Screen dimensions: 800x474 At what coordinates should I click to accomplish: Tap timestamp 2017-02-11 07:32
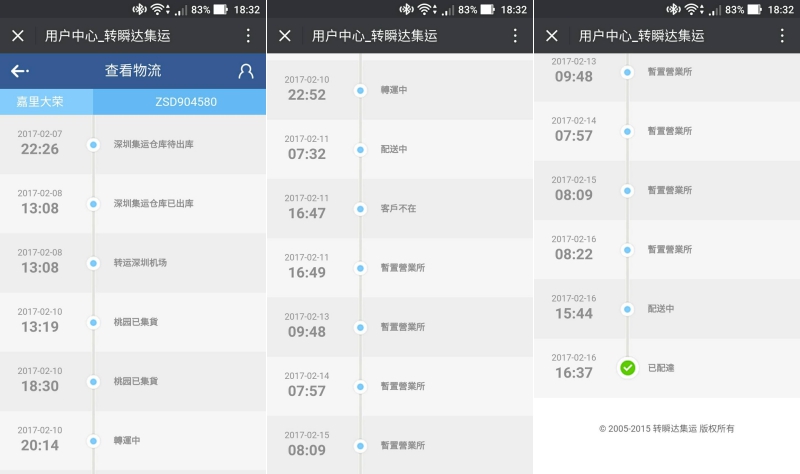click(x=307, y=148)
